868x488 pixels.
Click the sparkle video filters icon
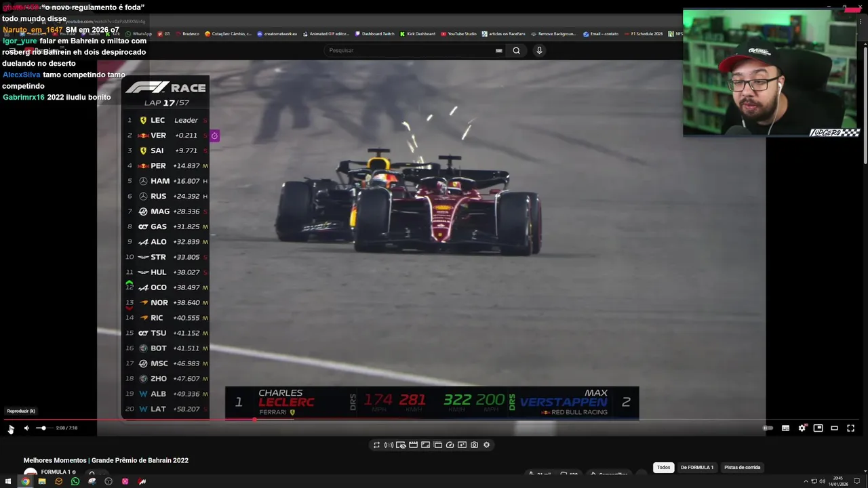click(x=462, y=445)
